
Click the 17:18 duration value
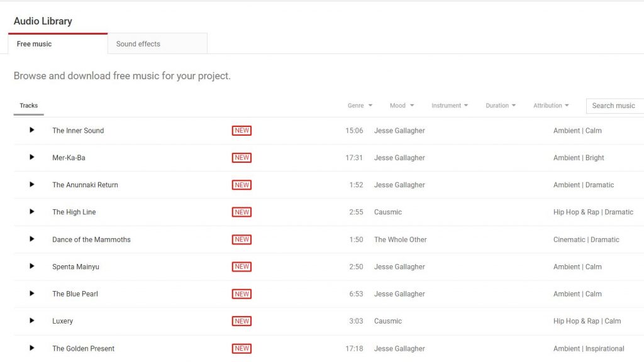[354, 348]
